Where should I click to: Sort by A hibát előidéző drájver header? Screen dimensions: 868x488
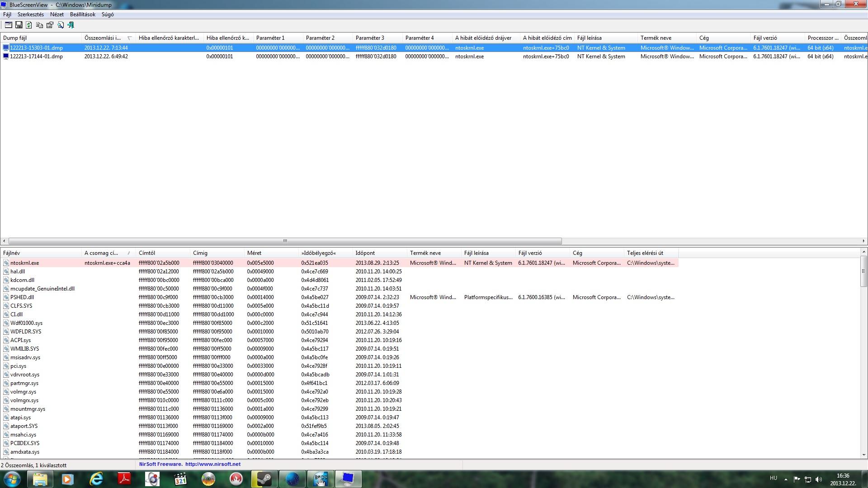click(x=486, y=38)
